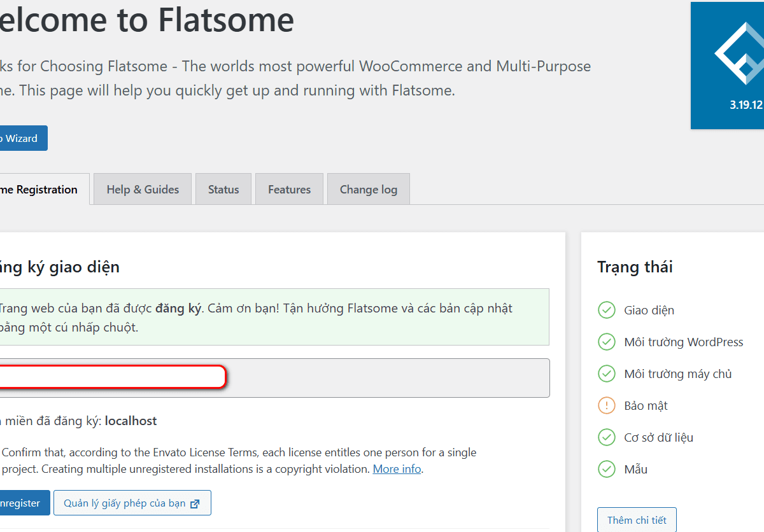Click the Môi trường máy chủ label

[678, 374]
